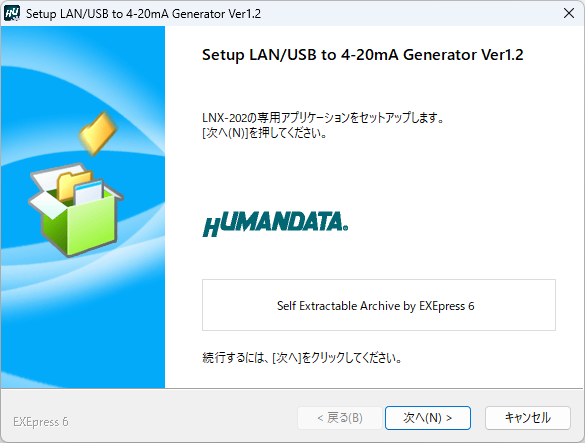
Task: Click the LNX-202 description text line
Action: pos(323,118)
